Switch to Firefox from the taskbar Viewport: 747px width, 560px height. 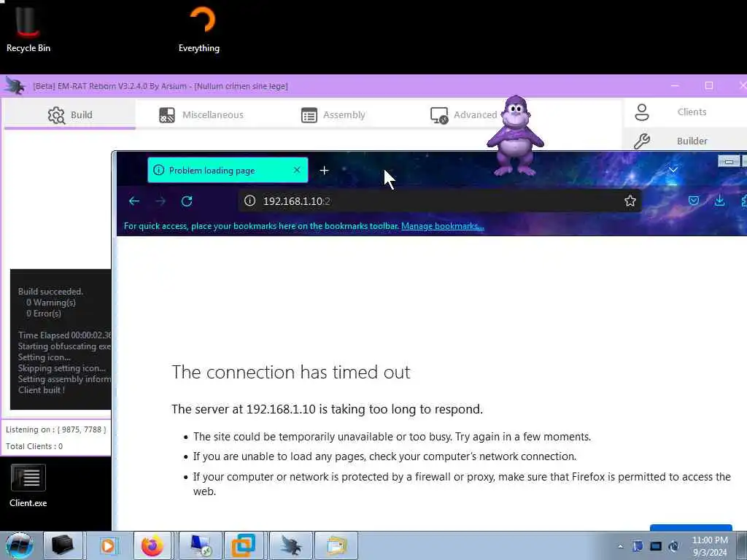click(x=152, y=545)
